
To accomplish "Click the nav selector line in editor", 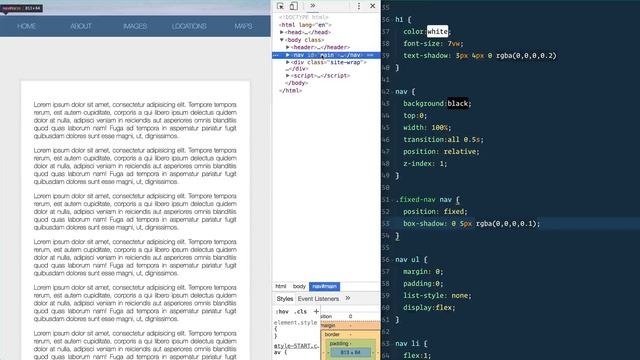I will pyautogui.click(x=405, y=92).
